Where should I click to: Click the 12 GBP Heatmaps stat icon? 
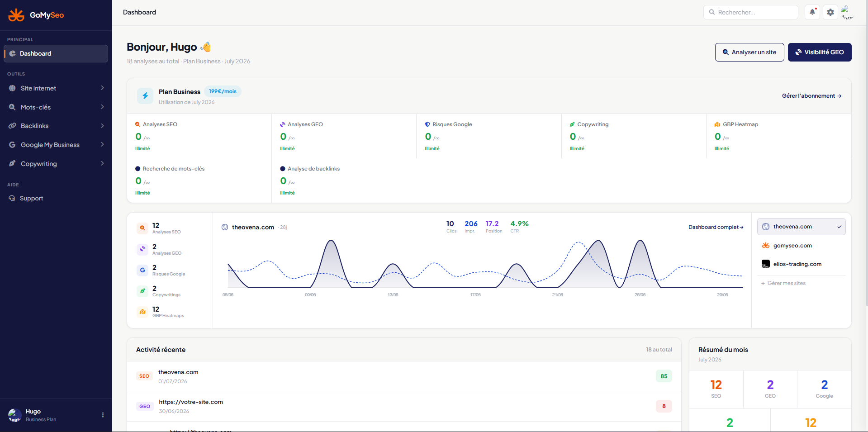click(142, 312)
